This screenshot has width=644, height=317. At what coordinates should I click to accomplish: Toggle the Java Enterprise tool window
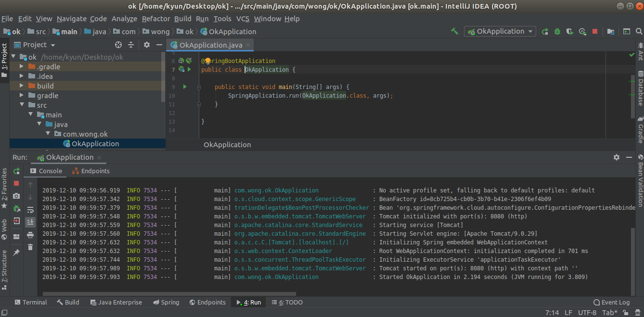(x=116, y=302)
